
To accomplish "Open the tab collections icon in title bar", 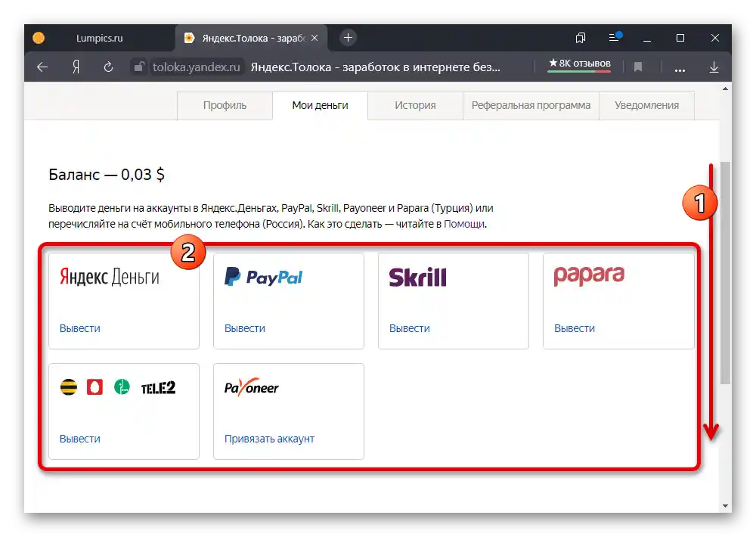I will (x=581, y=38).
